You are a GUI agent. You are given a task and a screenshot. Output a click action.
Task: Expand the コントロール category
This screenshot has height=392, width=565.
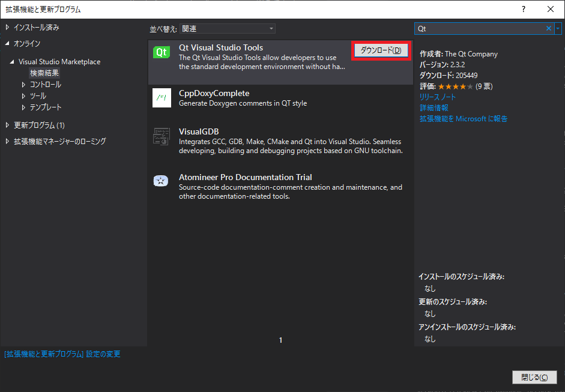click(x=23, y=85)
